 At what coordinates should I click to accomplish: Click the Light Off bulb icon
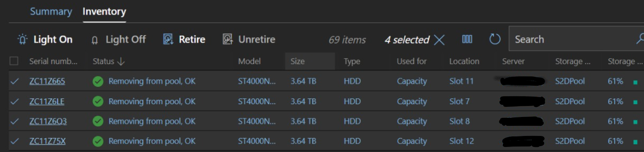[94, 40]
